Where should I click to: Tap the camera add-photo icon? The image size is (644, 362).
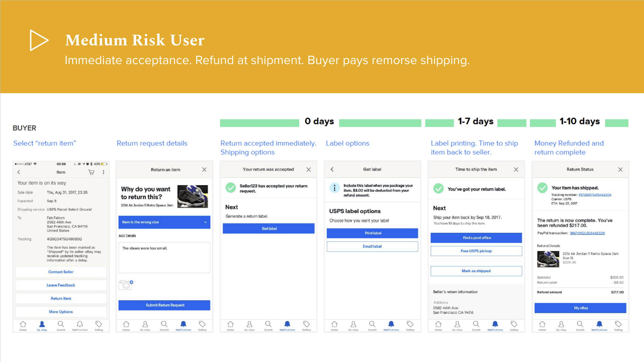126,285
